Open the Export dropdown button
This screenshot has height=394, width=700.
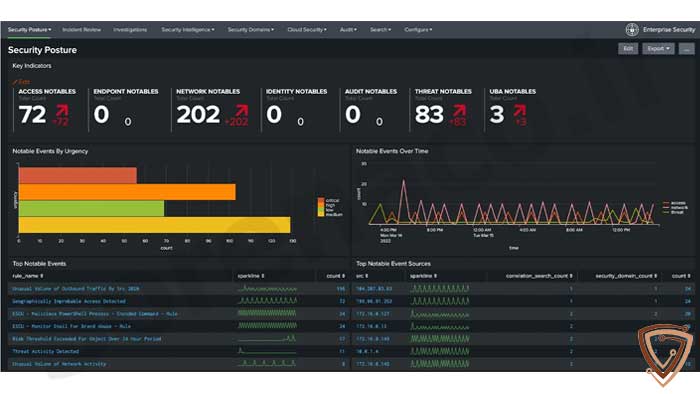coord(658,49)
